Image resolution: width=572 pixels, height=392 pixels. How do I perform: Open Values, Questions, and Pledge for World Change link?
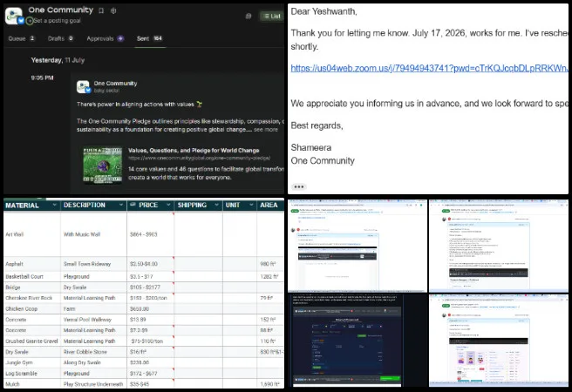(x=194, y=150)
